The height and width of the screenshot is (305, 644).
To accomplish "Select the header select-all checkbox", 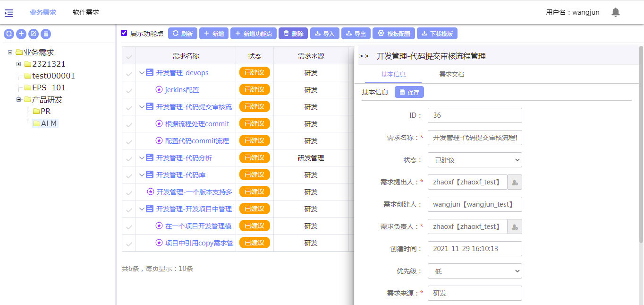I will tap(129, 57).
